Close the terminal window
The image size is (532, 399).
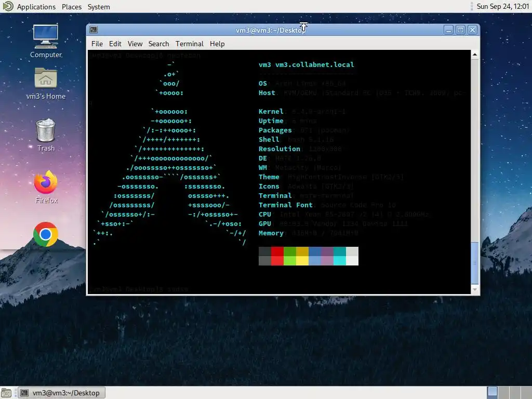point(472,30)
